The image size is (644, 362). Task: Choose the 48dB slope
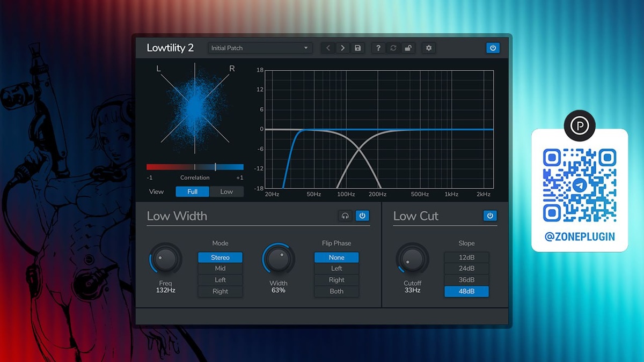(x=466, y=291)
